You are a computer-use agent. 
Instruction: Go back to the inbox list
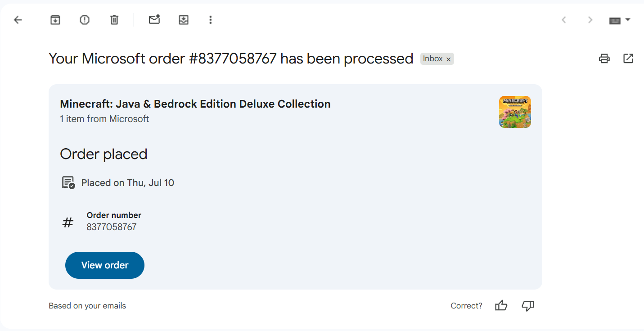click(x=18, y=20)
